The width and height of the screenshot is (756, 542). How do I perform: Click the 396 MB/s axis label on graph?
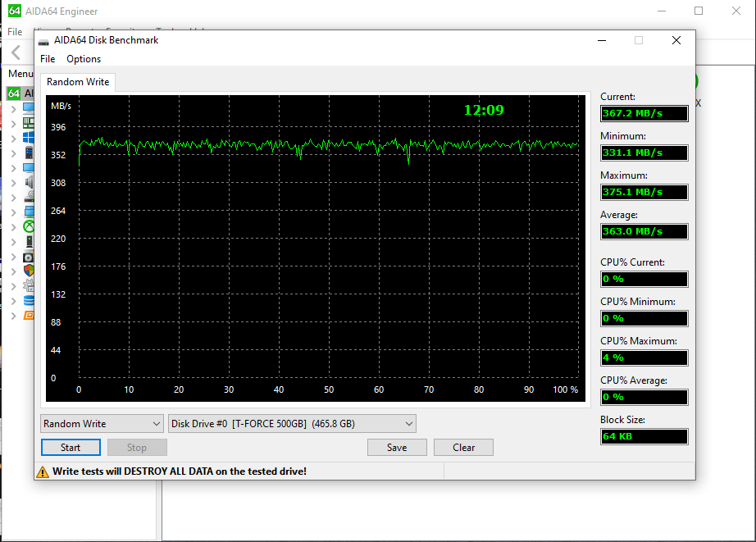[x=58, y=127]
